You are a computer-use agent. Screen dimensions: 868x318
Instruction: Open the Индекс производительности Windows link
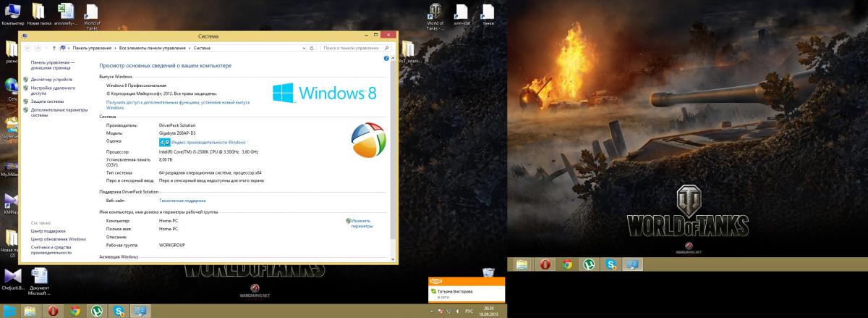(209, 143)
